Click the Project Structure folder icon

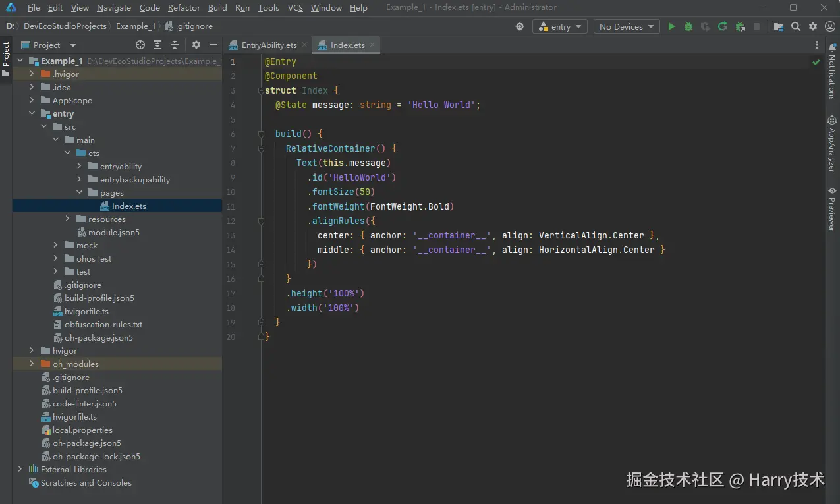pos(779,26)
